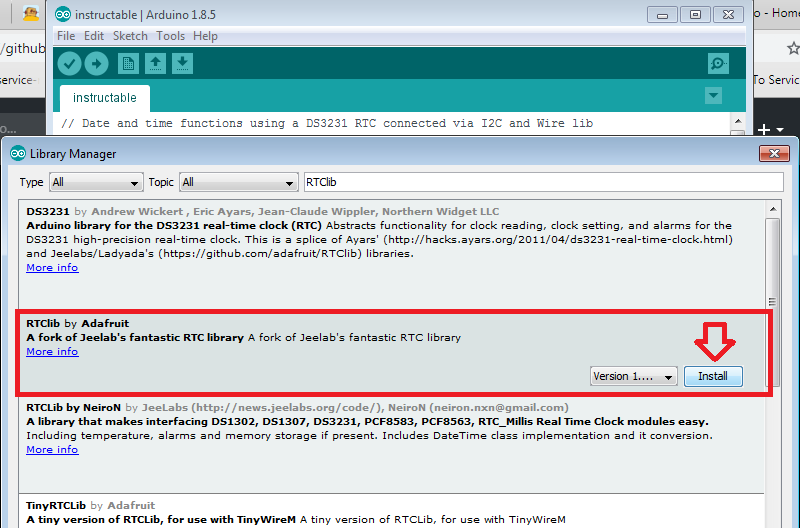This screenshot has height=528, width=800.
Task: Click the browser new tab plus icon
Action: tap(764, 130)
